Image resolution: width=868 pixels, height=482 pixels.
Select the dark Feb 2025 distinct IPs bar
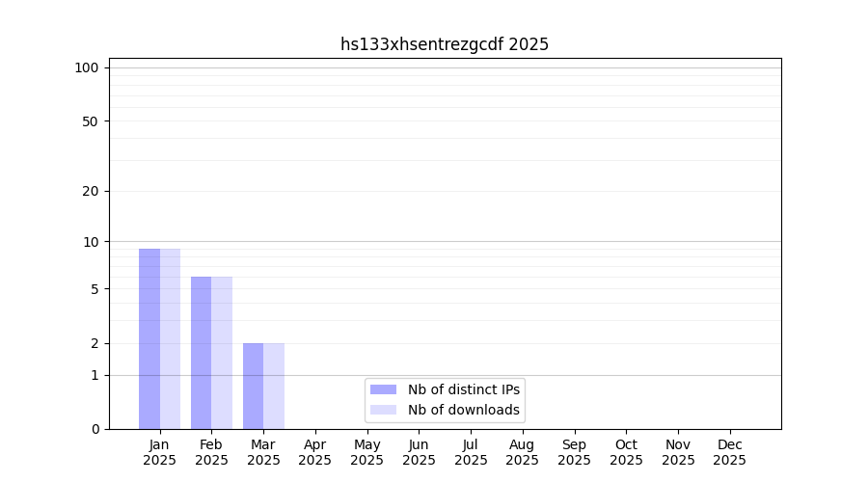[x=201, y=353]
